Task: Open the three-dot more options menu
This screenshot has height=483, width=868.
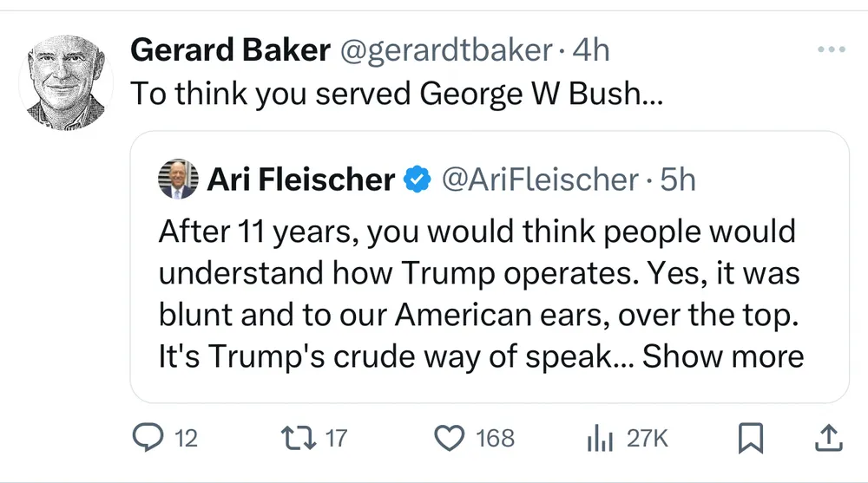Action: tap(831, 50)
